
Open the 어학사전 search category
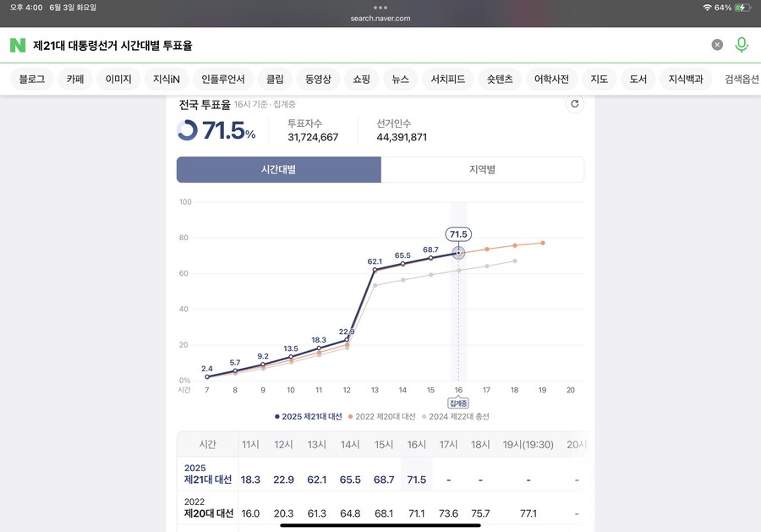click(550, 78)
